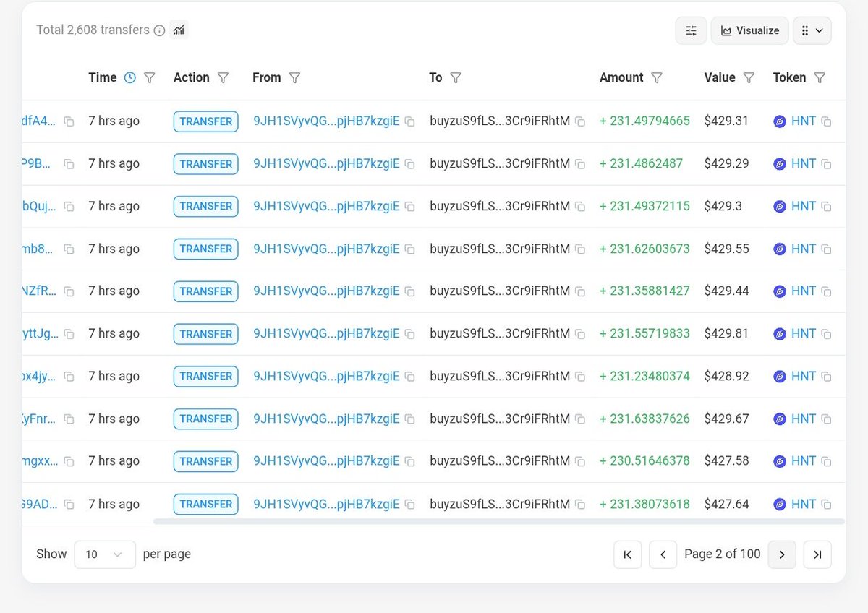Open the columns grid dropdown button
Viewport: 868px width, 613px height.
pos(812,30)
